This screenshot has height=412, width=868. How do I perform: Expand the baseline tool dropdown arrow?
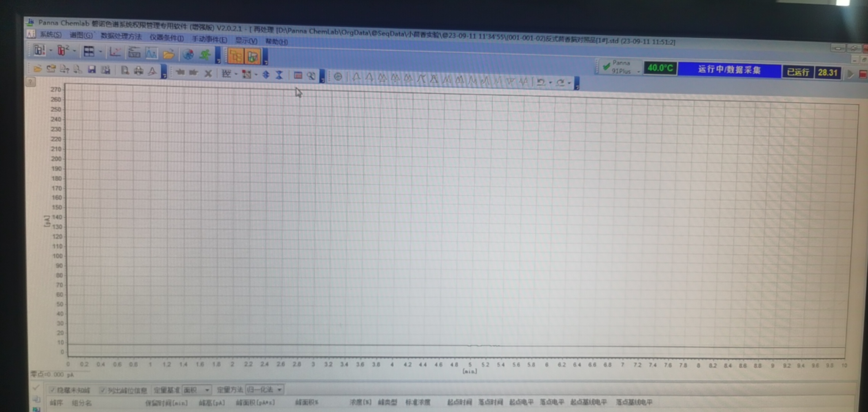point(256,75)
